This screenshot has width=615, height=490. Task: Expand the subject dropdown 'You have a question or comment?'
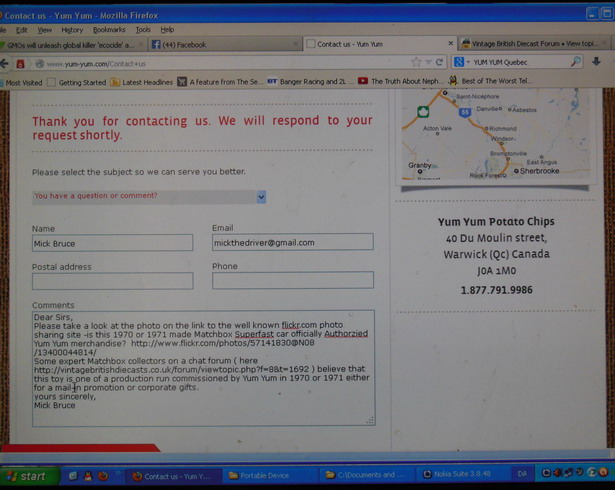[149, 197]
